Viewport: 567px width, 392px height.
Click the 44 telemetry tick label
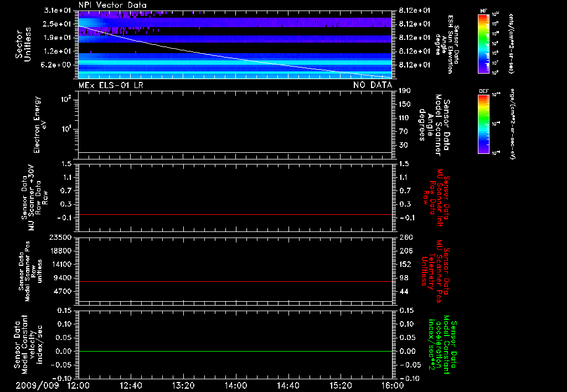pyautogui.click(x=404, y=291)
